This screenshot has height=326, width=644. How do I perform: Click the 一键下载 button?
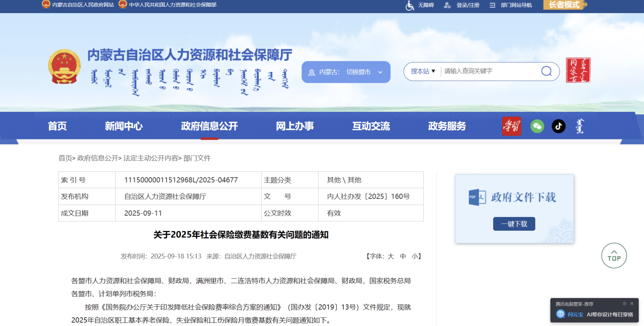click(514, 224)
